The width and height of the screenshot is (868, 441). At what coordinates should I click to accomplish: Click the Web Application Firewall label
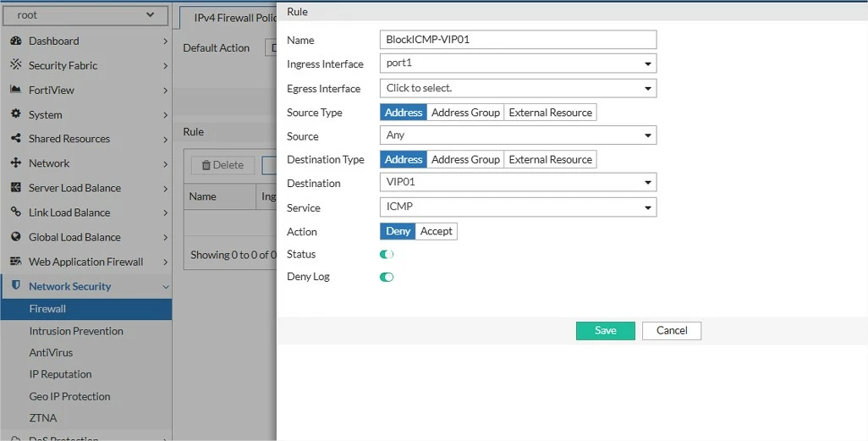click(x=85, y=262)
